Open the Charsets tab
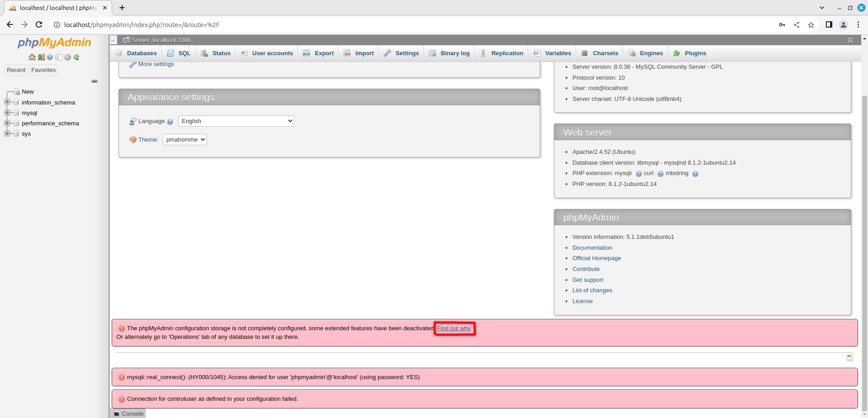The height and width of the screenshot is (418, 868). point(599,53)
